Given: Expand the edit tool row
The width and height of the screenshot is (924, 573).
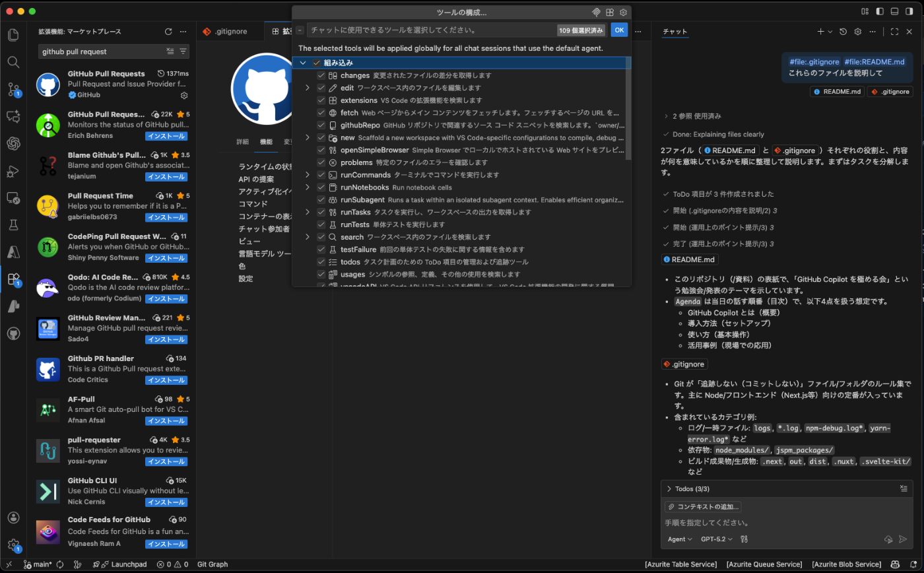Looking at the screenshot, I should [308, 88].
